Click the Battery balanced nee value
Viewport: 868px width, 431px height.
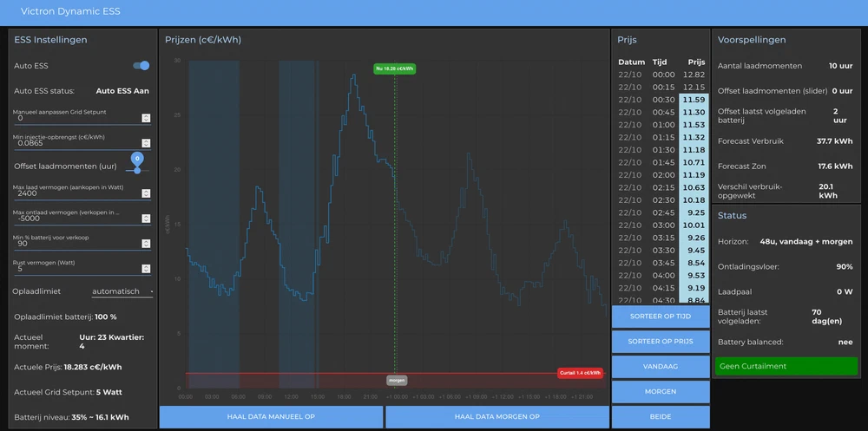tap(845, 342)
